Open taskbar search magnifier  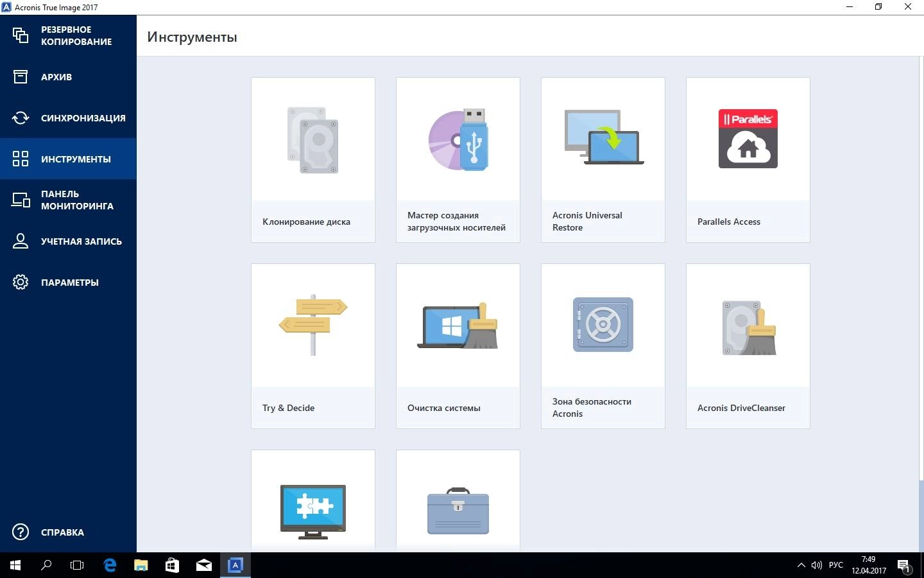46,565
